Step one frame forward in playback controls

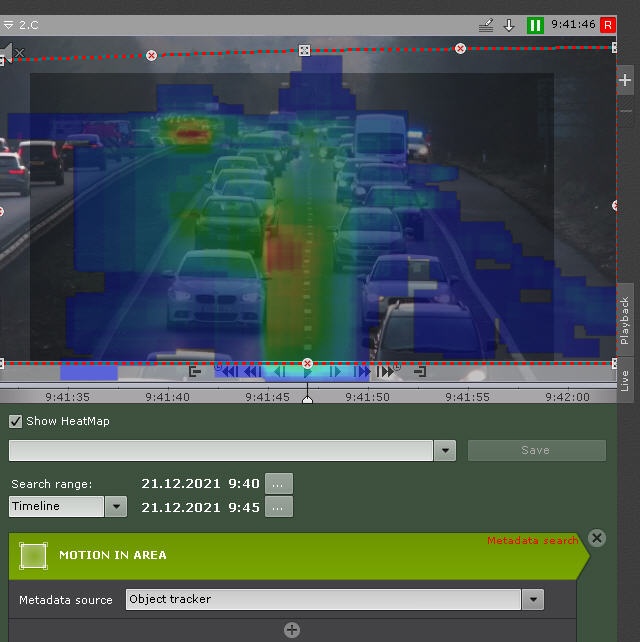(336, 372)
